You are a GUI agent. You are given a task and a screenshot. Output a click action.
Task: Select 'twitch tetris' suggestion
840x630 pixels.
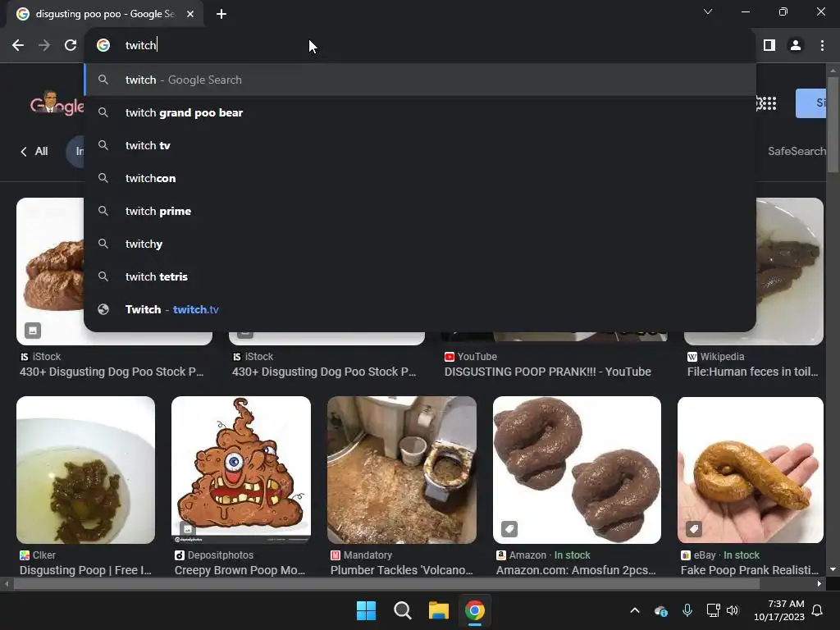pyautogui.click(x=420, y=276)
